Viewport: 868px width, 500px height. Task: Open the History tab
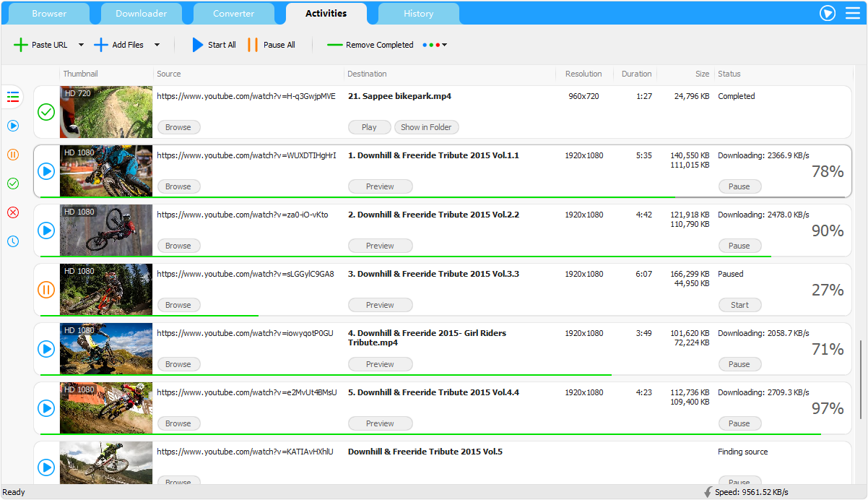pyautogui.click(x=418, y=14)
